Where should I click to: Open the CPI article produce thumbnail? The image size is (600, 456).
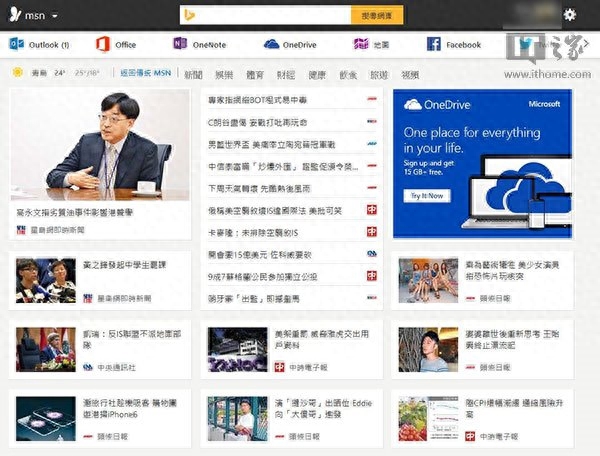(428, 419)
